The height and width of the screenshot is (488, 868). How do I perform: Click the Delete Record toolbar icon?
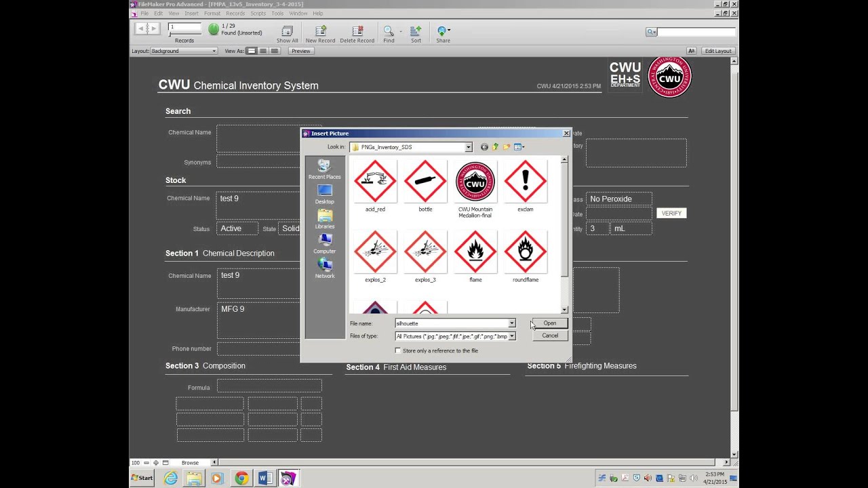(357, 34)
